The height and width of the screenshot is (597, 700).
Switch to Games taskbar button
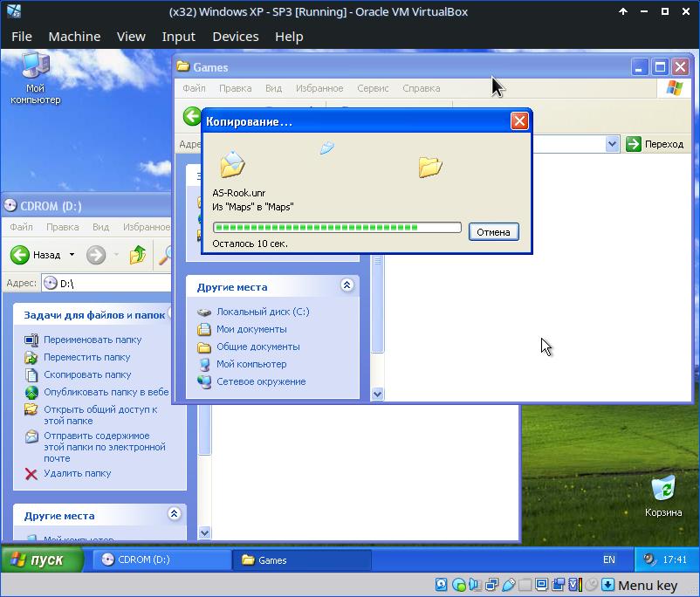pyautogui.click(x=302, y=559)
